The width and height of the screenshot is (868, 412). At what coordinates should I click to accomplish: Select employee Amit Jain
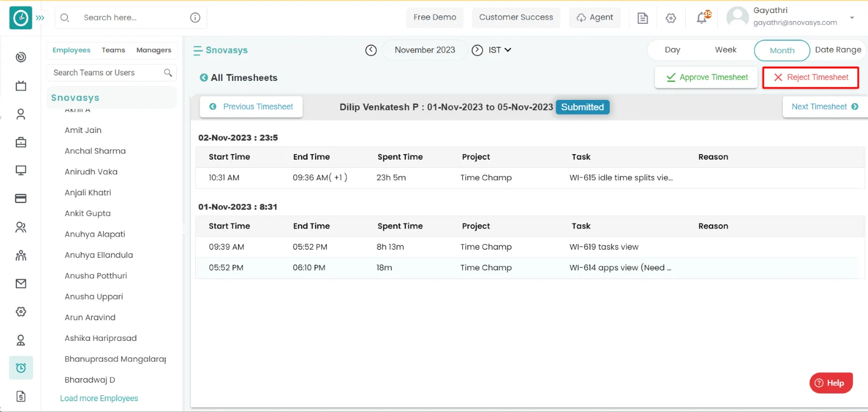pyautogui.click(x=83, y=130)
